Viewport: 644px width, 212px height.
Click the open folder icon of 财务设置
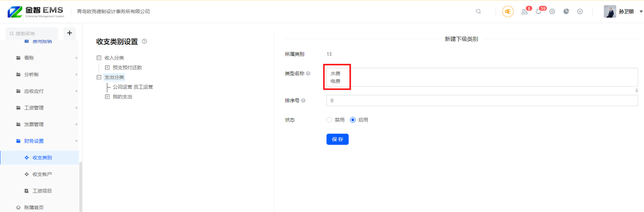click(x=19, y=141)
